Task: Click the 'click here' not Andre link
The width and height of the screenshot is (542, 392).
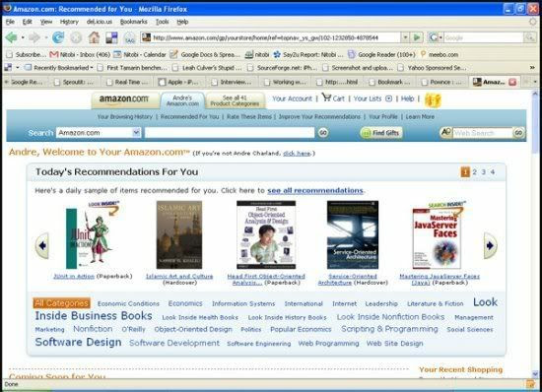Action: (x=297, y=154)
